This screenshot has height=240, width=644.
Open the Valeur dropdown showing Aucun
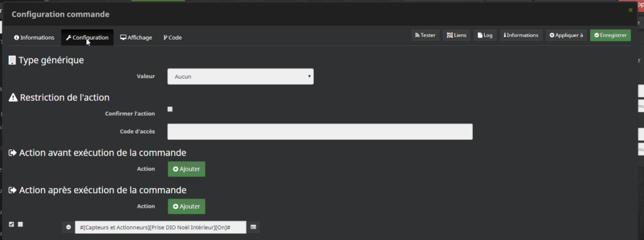[240, 77]
